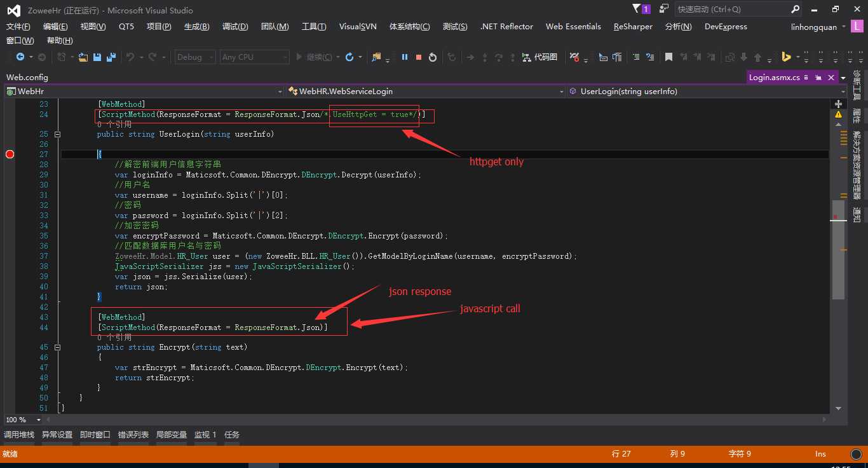
Task: Open the 错误列表 Error List tab
Action: click(133, 435)
